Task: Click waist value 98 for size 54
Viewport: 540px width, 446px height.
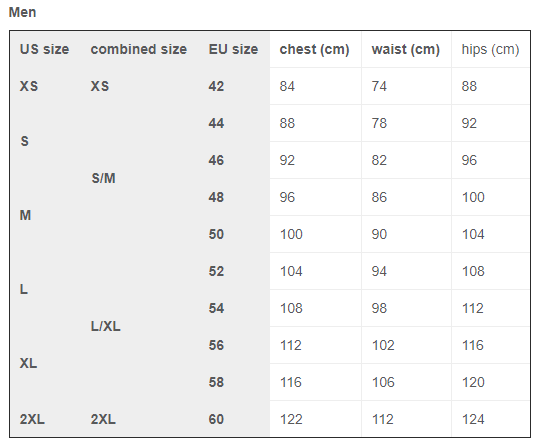Action: click(379, 308)
